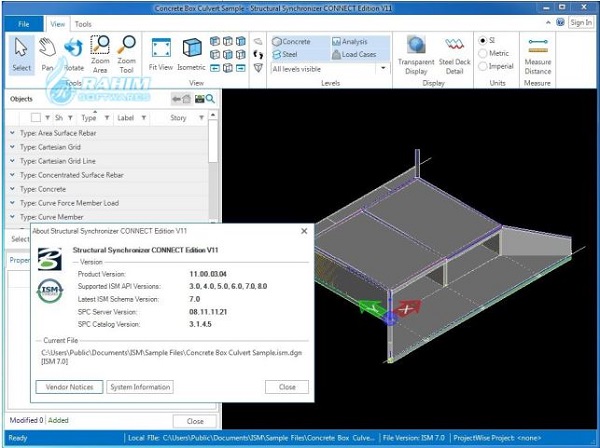Click first cube view icon, second row
The width and height of the screenshot is (600, 448).
point(215,54)
